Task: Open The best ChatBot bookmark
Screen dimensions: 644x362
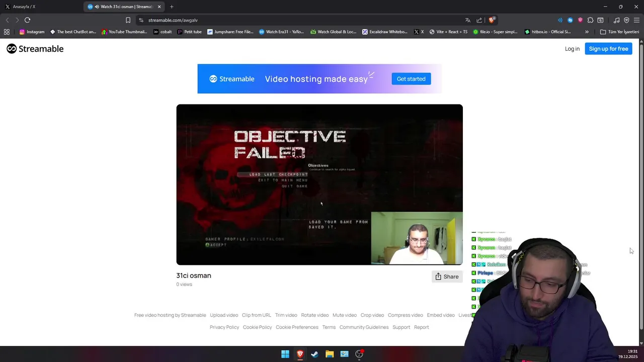Action: [73, 32]
